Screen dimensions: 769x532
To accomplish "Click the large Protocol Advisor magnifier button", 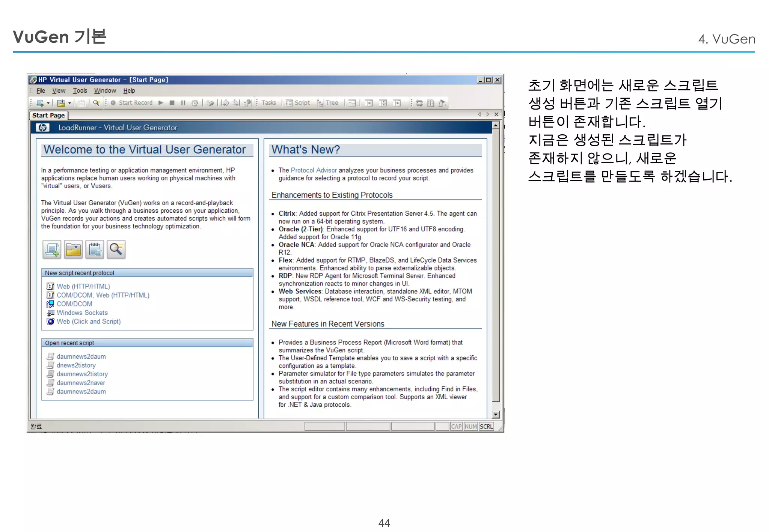I will coord(116,249).
